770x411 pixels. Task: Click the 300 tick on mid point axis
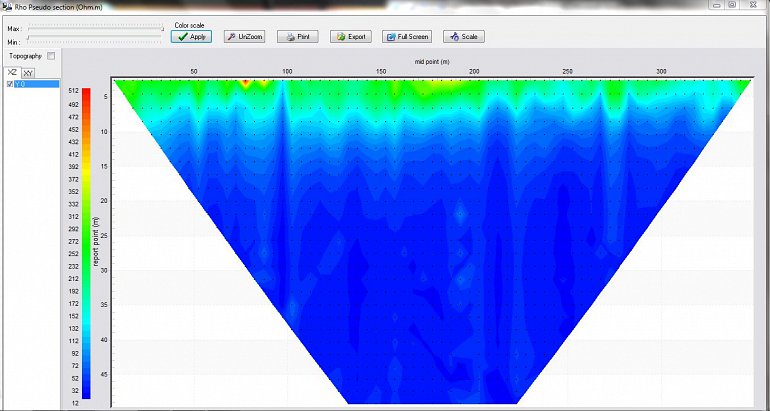[661, 72]
